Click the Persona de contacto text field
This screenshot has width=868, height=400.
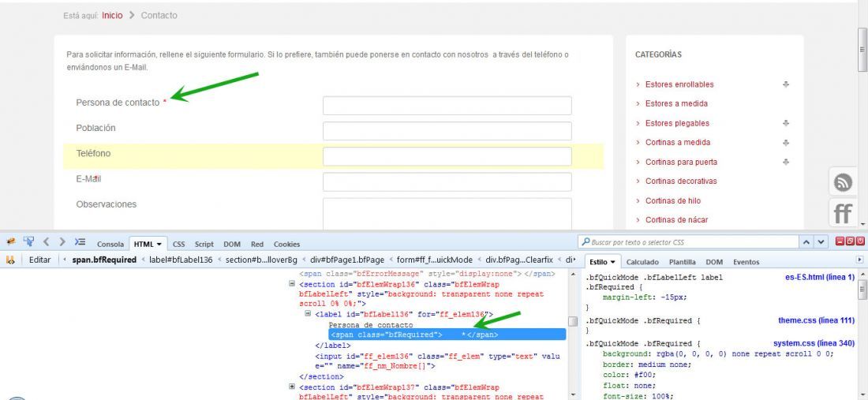(x=447, y=106)
